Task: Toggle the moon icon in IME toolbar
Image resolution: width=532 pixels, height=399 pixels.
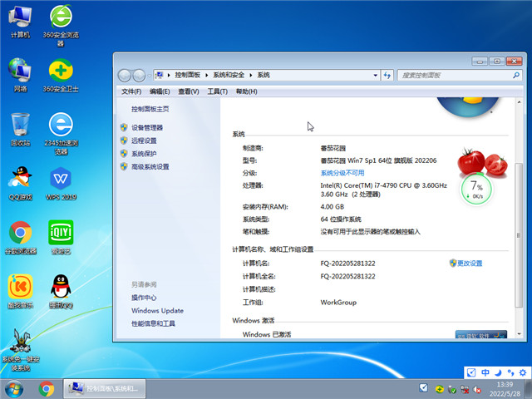Action: [x=498, y=372]
